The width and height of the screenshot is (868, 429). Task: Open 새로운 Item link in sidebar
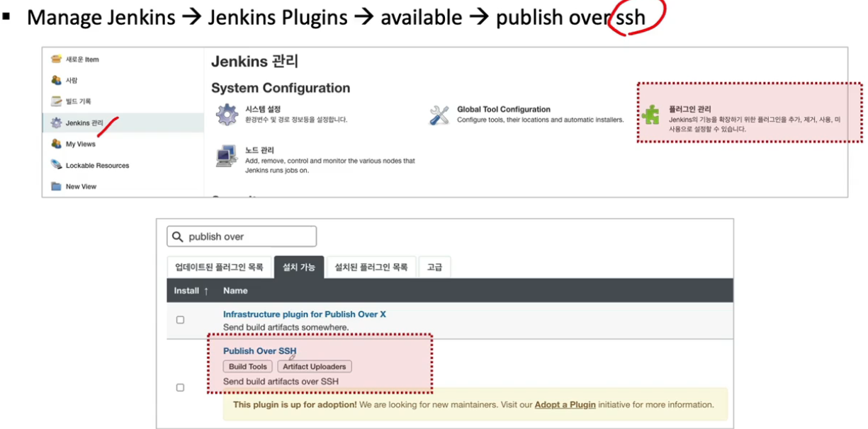pyautogui.click(x=82, y=59)
